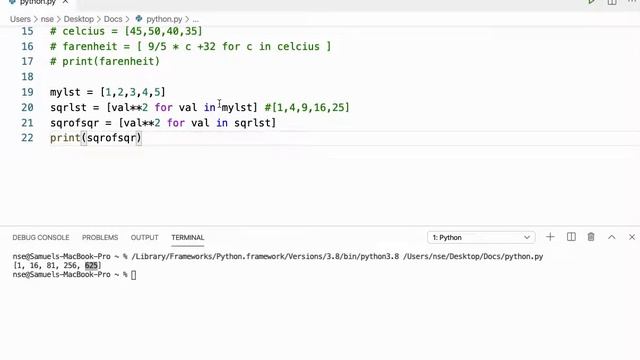Click the commented farenheit list comprehension line
Viewport: 640px width, 360px height.
point(191,47)
